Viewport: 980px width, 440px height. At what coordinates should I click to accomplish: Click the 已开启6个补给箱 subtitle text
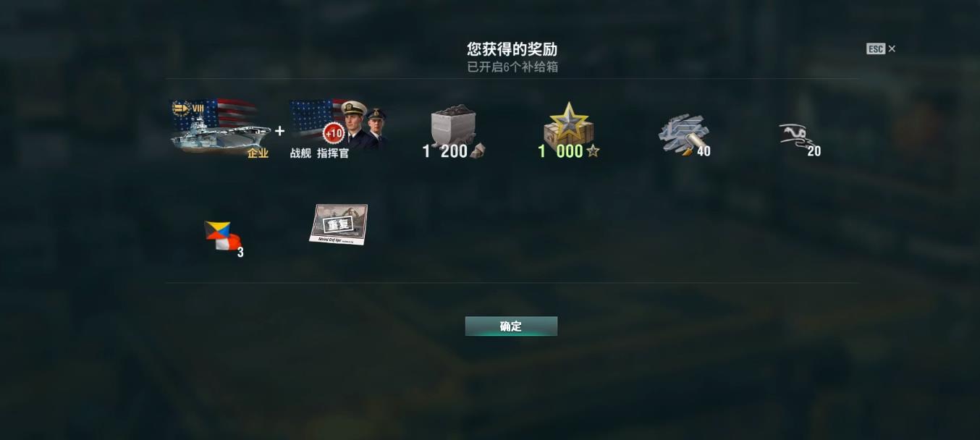click(x=512, y=67)
